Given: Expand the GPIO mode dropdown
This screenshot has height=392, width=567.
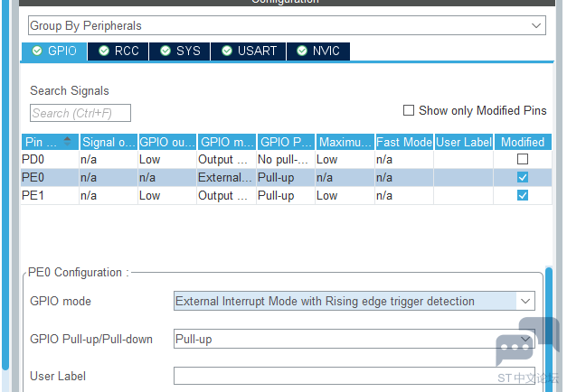Looking at the screenshot, I should pos(354,301).
